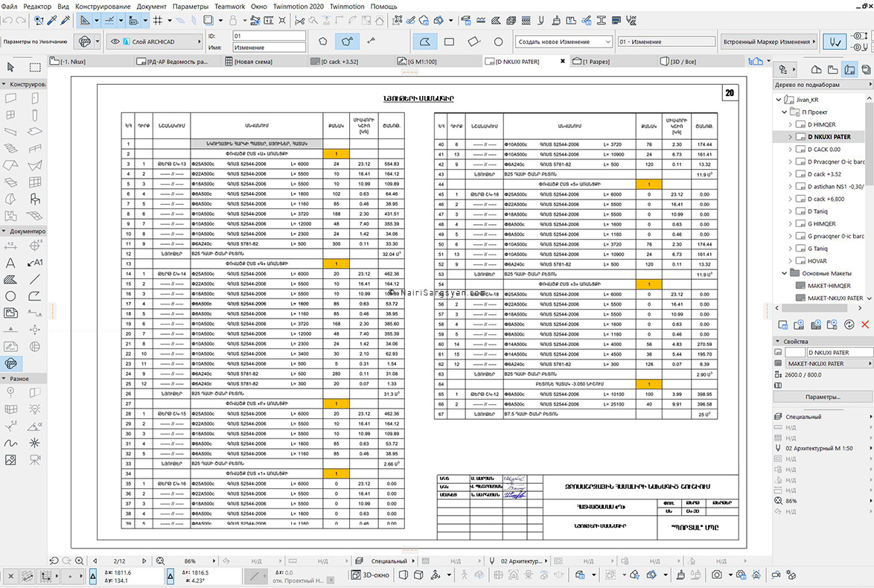Select the Line tool in toolbox
The image size is (874, 588).
pos(35,279)
